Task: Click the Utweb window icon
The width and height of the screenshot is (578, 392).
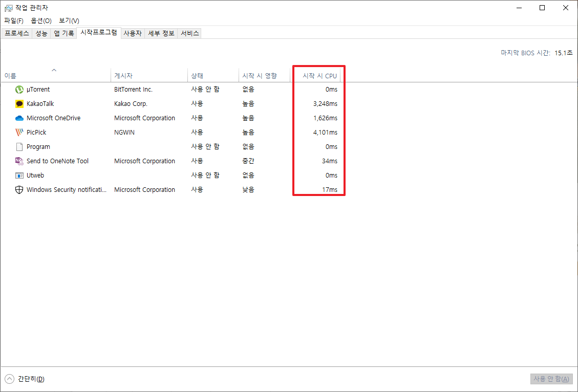Action: click(19, 176)
